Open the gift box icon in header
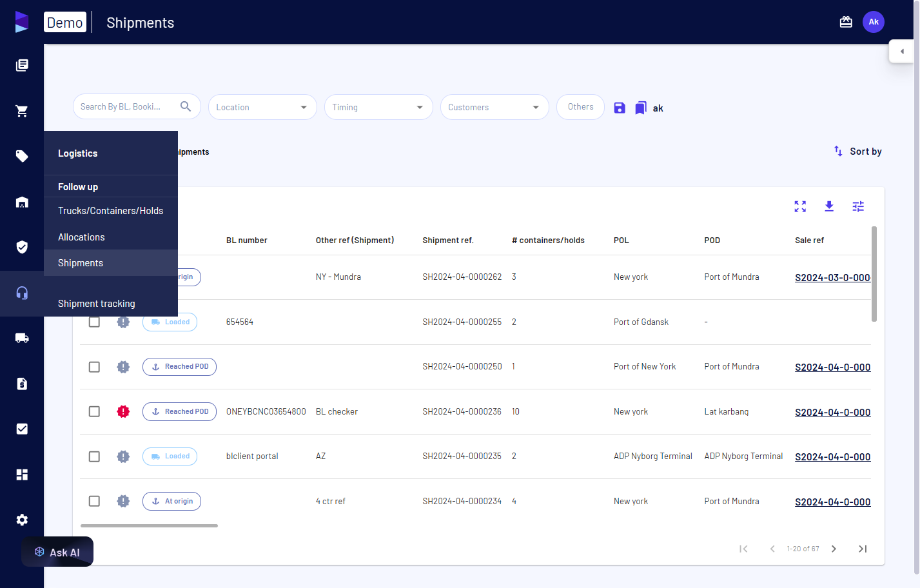The height and width of the screenshot is (588, 920). (x=846, y=22)
